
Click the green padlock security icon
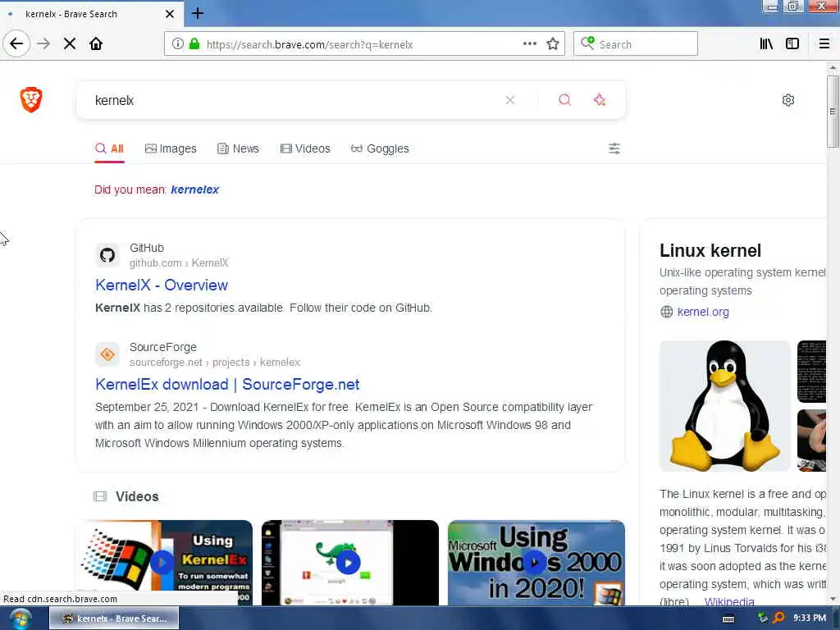click(x=194, y=44)
